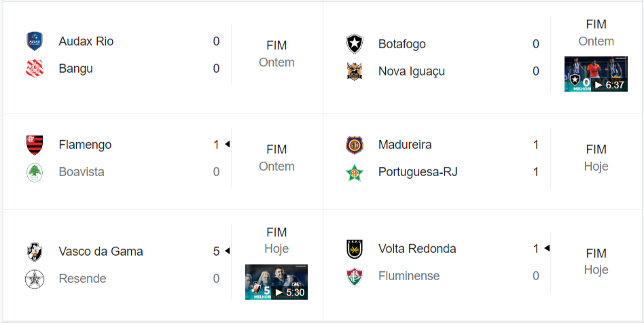The width and height of the screenshot is (644, 323).
Task: Click the Boavista team crest
Action: pos(34,172)
